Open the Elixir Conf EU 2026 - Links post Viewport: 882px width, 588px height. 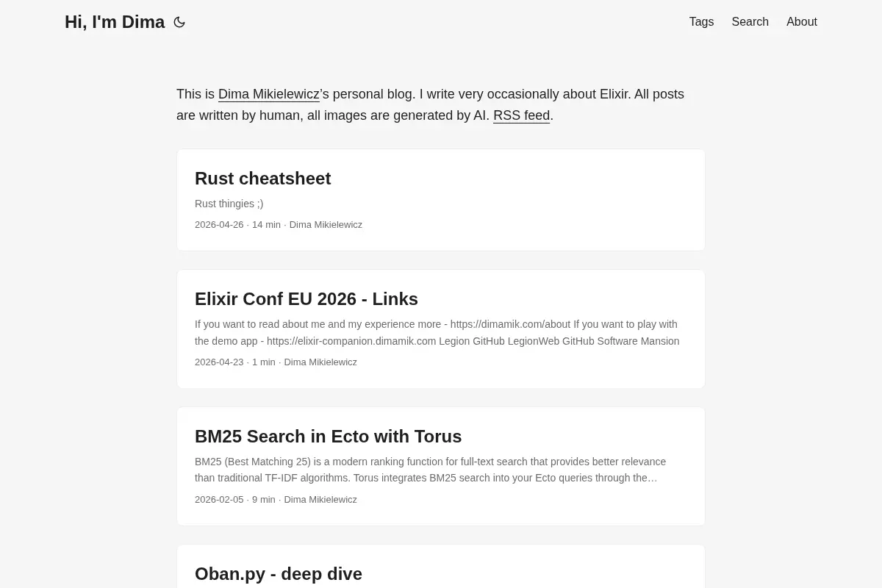coord(306,299)
